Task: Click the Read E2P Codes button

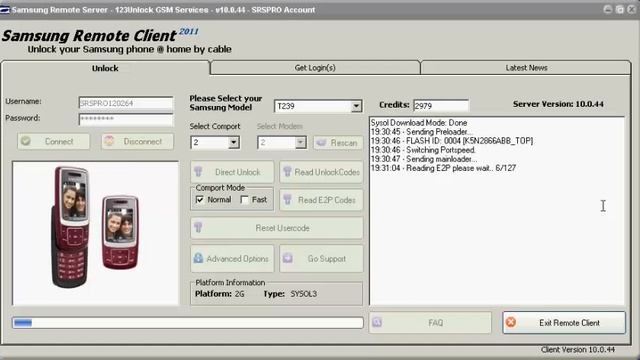Action: 321,200
